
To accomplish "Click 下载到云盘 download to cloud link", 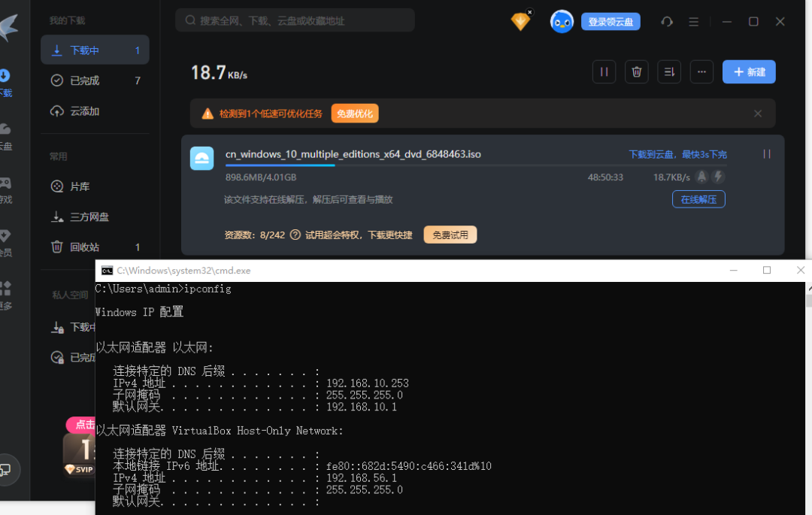I will 678,154.
